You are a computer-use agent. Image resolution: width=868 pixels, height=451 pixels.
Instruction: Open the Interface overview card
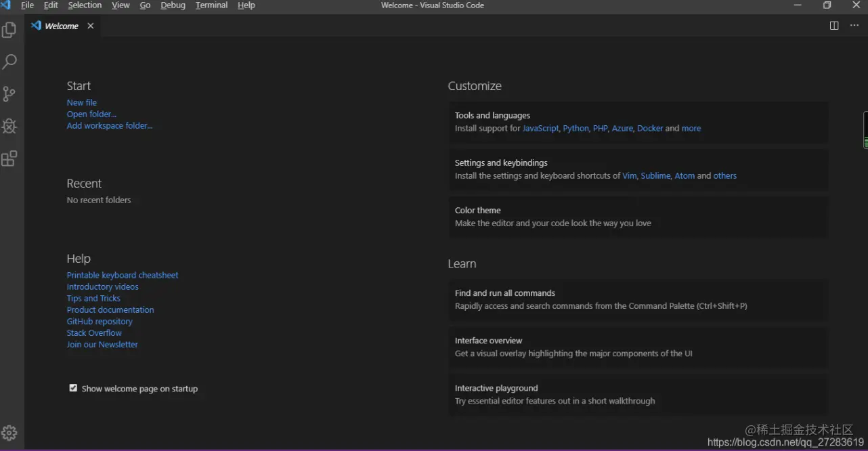[x=638, y=347]
